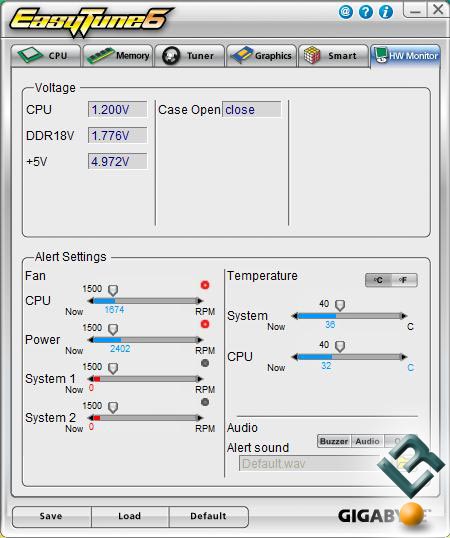Click the blue info icon
The height and width of the screenshot is (538, 450).
[386, 12]
